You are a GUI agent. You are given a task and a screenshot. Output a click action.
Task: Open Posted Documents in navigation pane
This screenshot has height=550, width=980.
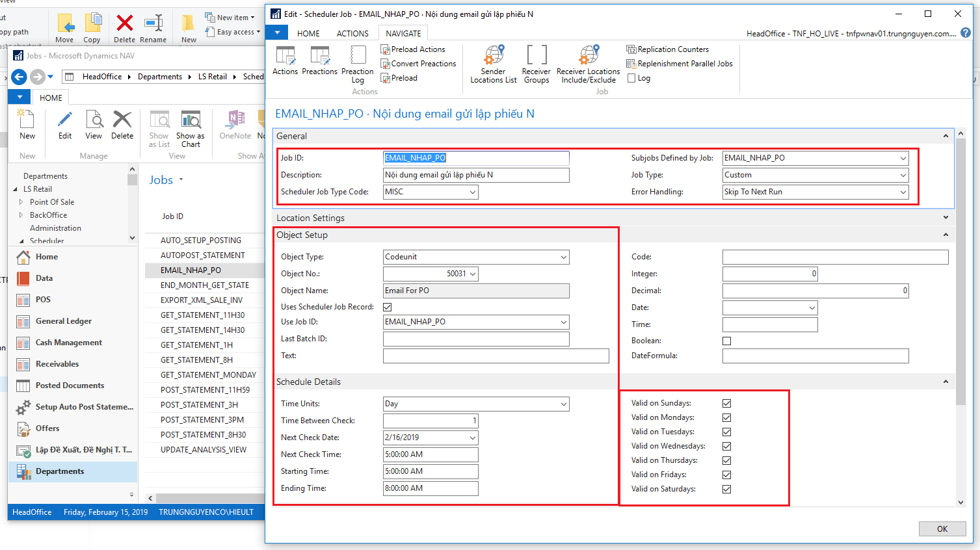(73, 386)
